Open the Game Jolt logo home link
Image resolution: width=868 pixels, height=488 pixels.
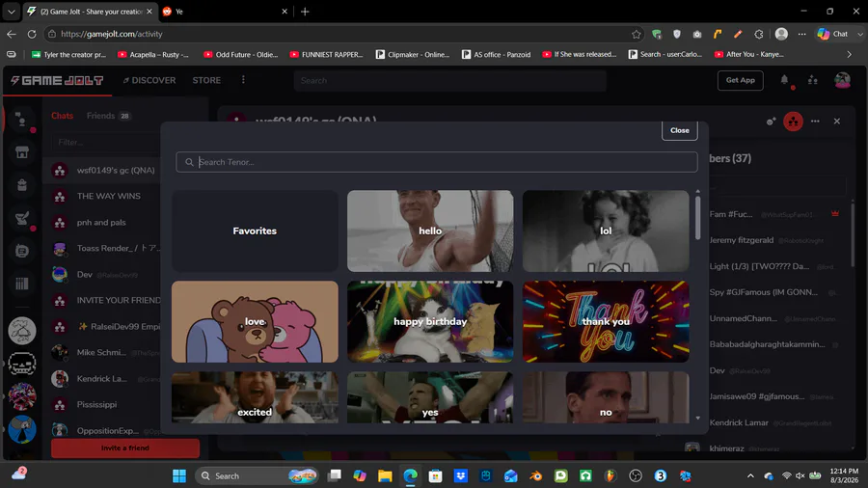(57, 81)
